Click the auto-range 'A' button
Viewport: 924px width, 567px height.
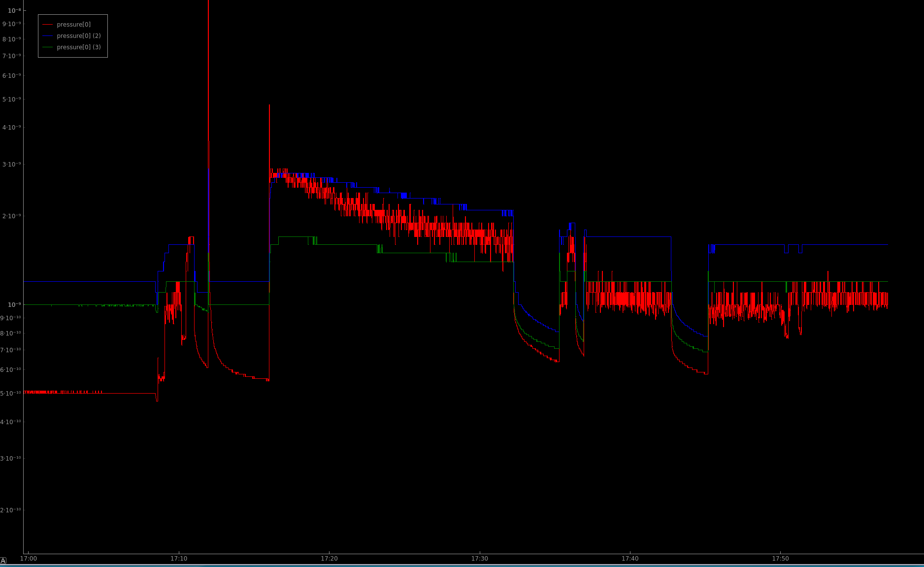click(x=3, y=561)
